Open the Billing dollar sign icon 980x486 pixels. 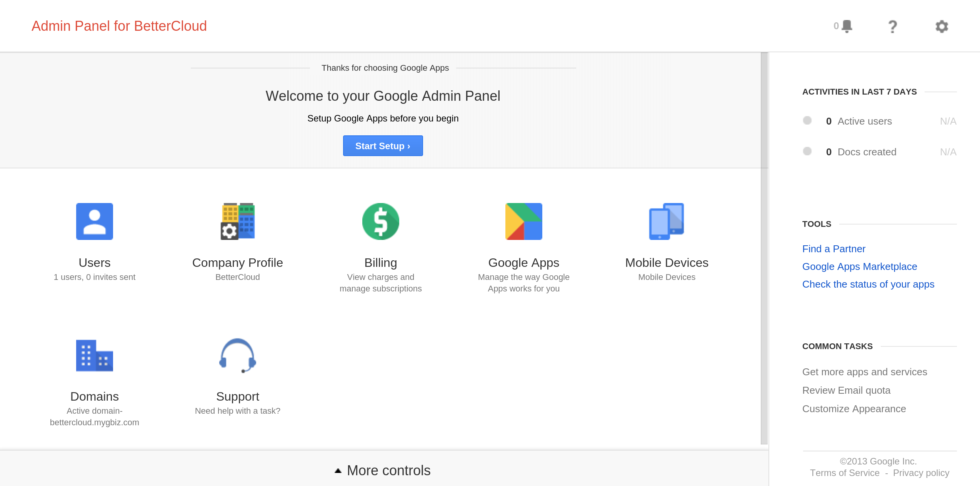click(381, 221)
